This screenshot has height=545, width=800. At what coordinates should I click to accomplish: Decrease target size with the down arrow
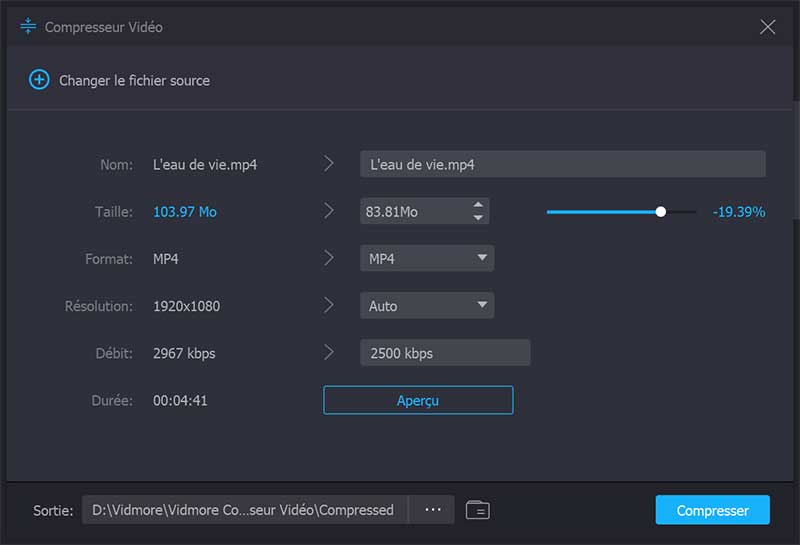(478, 217)
